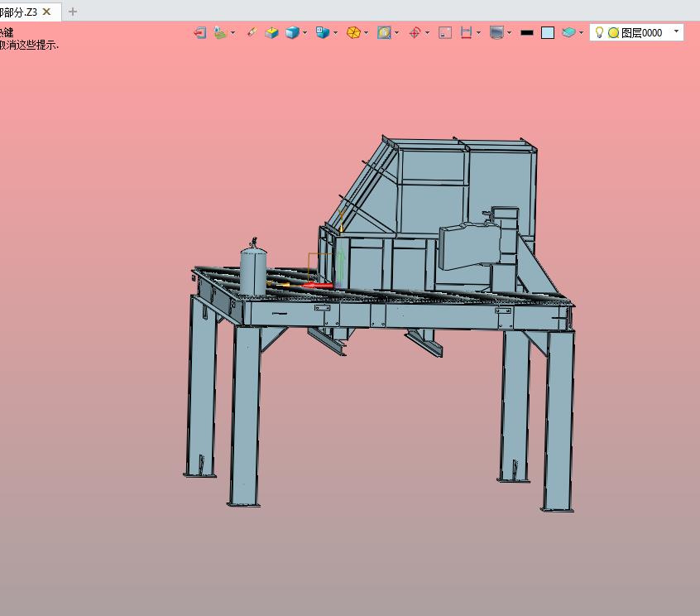Click the black line color swatch
This screenshot has width=700, height=616.
tap(527, 32)
